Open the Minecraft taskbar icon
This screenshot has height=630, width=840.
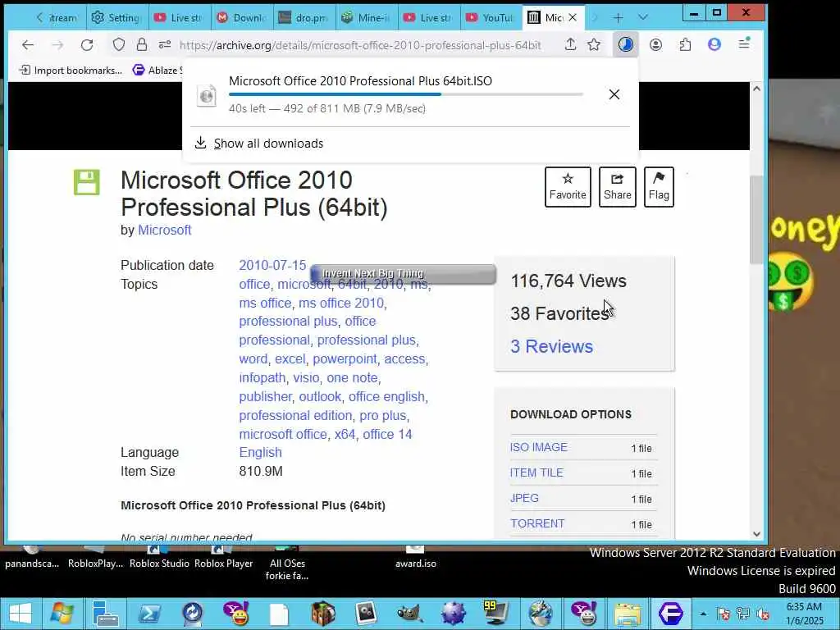click(323, 614)
